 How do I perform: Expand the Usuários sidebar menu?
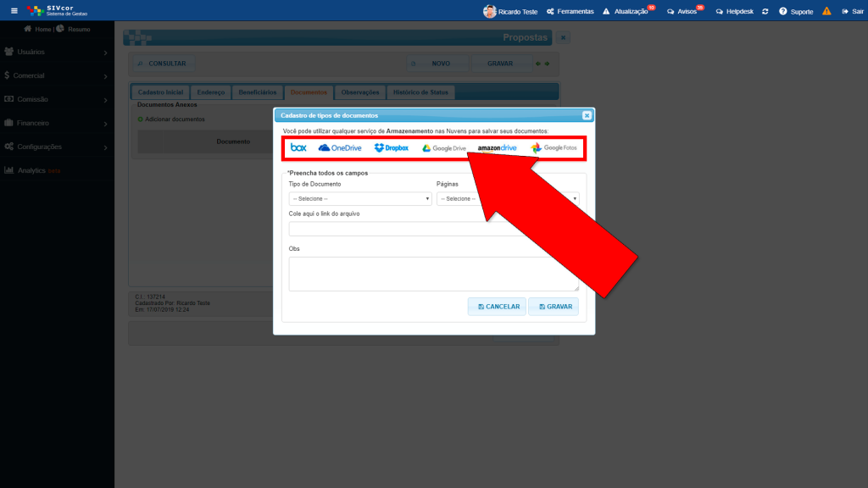click(57, 52)
